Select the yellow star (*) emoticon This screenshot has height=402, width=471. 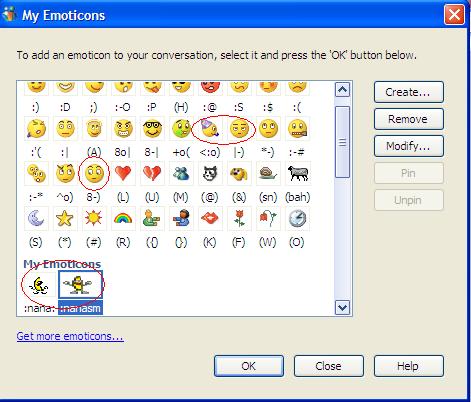tap(65, 219)
